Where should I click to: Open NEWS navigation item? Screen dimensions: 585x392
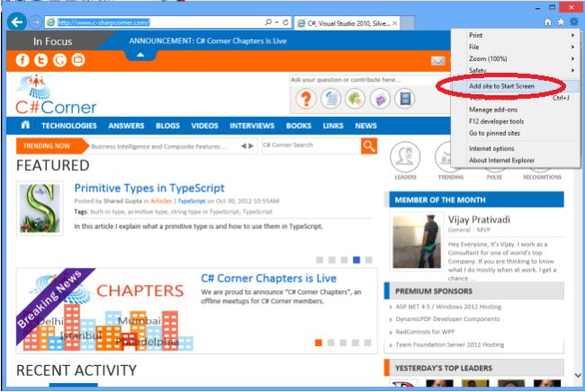pyautogui.click(x=365, y=126)
